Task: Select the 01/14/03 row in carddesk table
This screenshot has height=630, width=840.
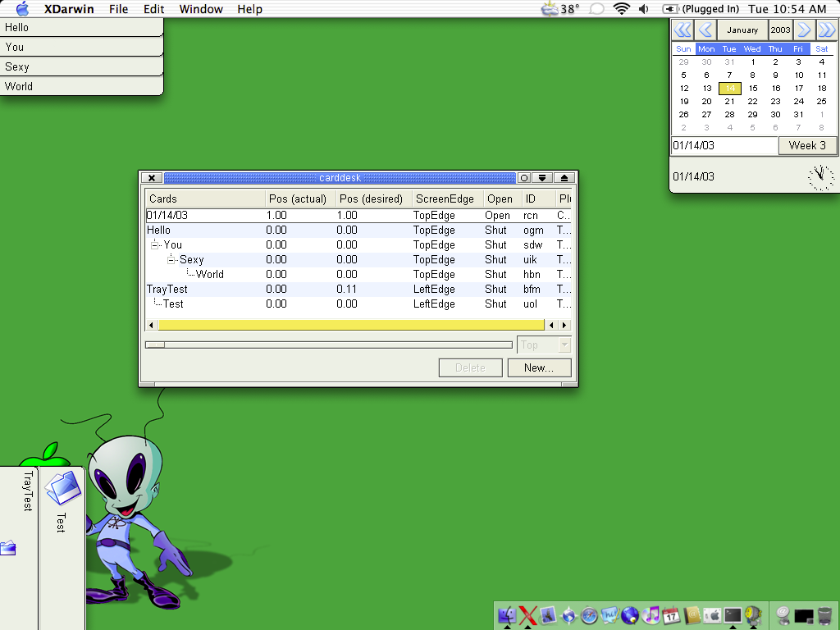Action: pos(358,216)
